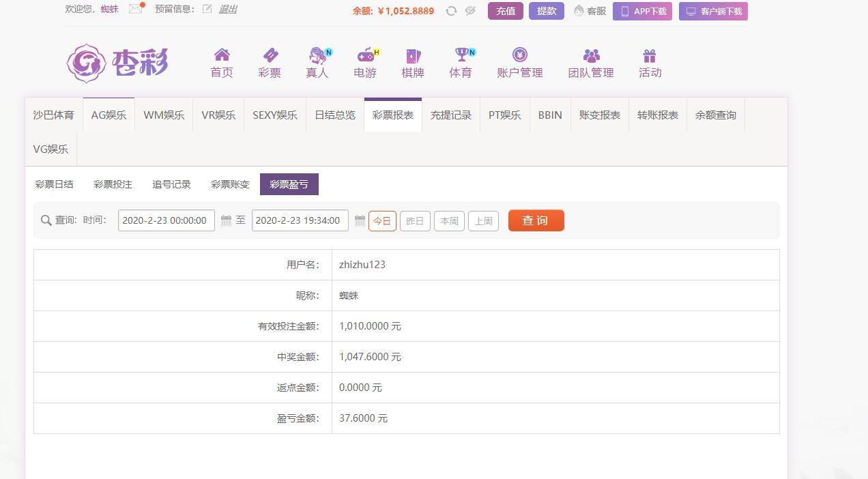
Task: Open end date calendar picker
Action: tap(360, 220)
